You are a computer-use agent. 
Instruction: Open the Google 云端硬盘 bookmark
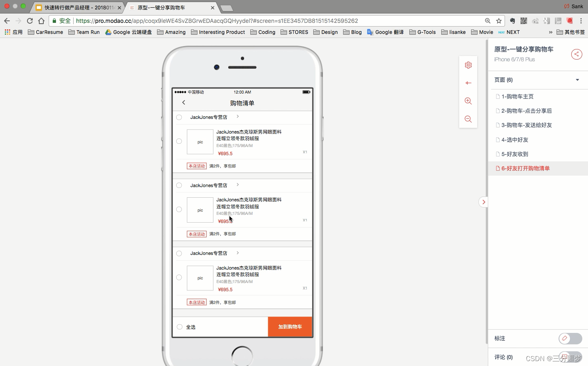click(x=128, y=32)
